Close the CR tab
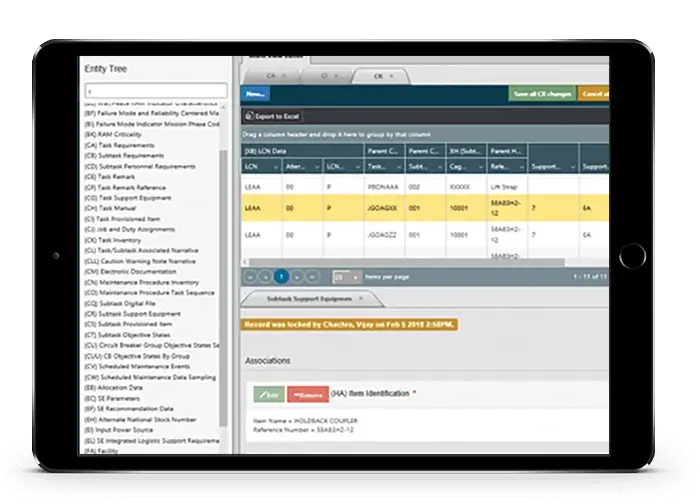700x504 pixels. pyautogui.click(x=392, y=76)
